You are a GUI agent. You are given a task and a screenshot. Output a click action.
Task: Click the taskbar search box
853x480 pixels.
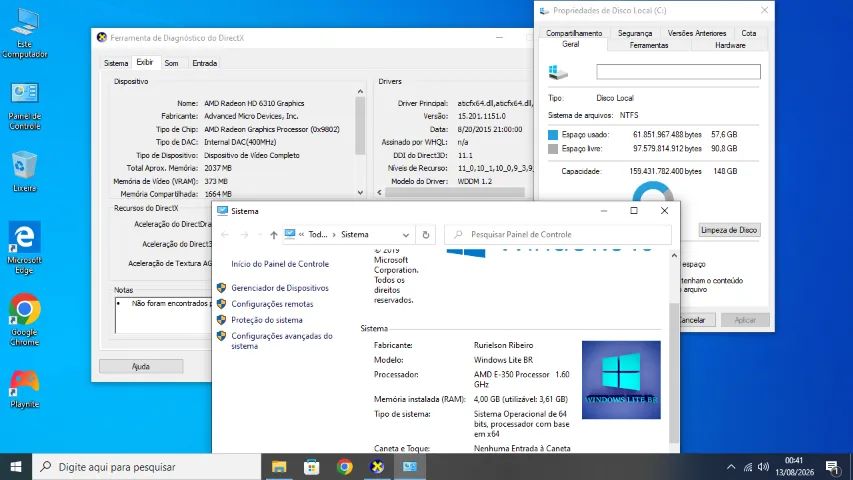point(147,467)
